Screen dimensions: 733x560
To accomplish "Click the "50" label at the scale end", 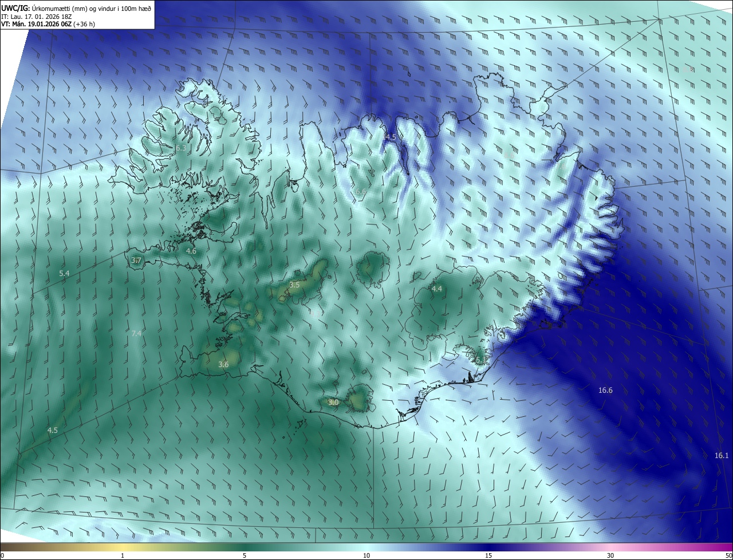I will click(x=728, y=555).
